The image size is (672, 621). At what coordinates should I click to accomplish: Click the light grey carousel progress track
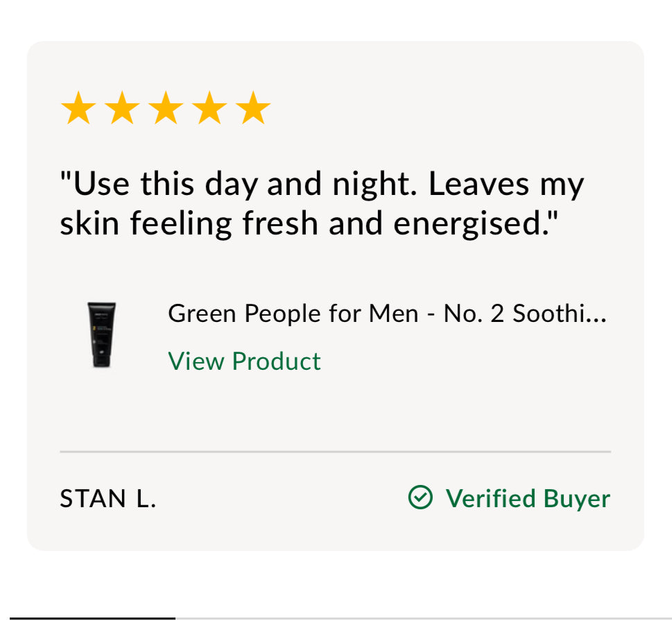424,618
